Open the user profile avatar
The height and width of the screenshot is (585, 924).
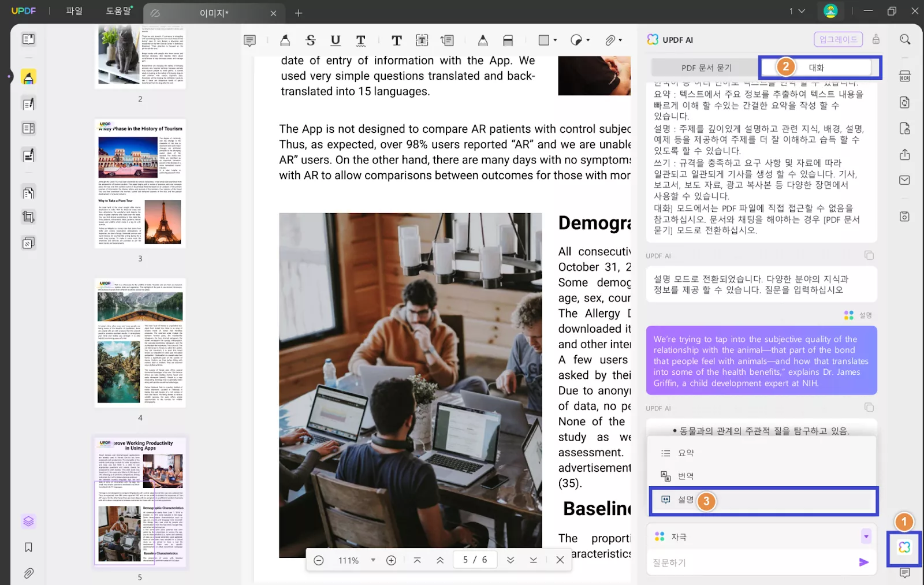click(x=830, y=11)
